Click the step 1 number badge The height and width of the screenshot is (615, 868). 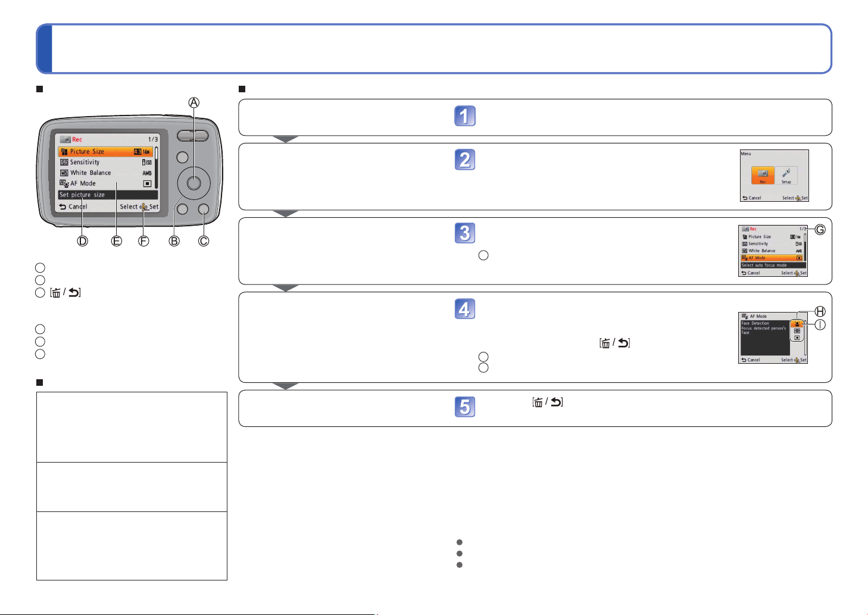click(x=465, y=116)
